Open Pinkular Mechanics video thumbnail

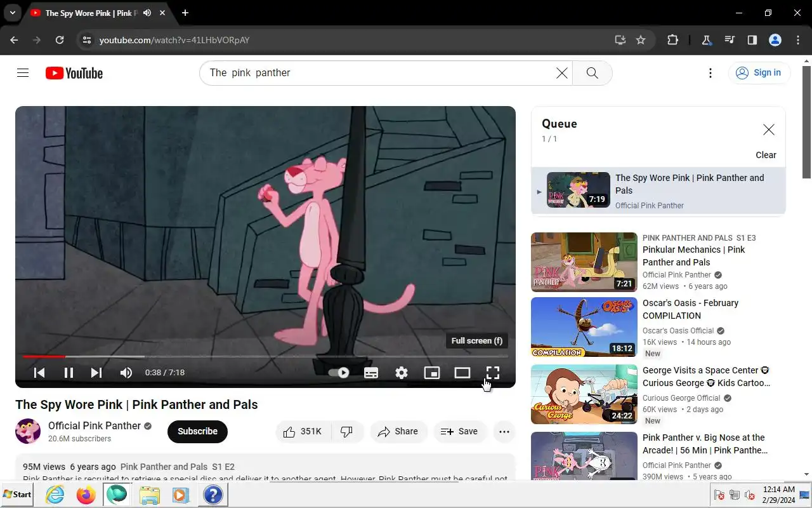coord(584,262)
